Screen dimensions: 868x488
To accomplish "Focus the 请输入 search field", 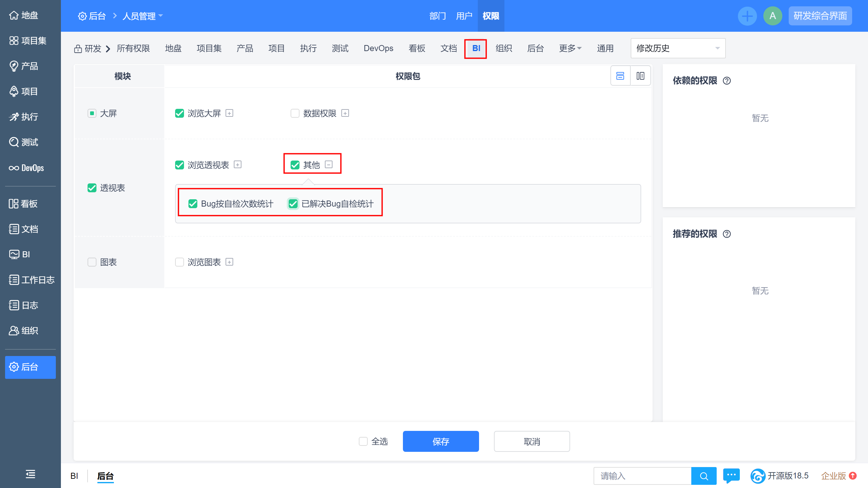I will tap(642, 476).
